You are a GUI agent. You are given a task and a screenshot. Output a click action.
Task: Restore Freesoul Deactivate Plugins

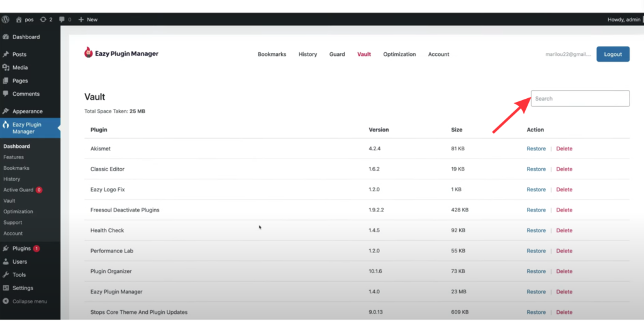click(536, 210)
